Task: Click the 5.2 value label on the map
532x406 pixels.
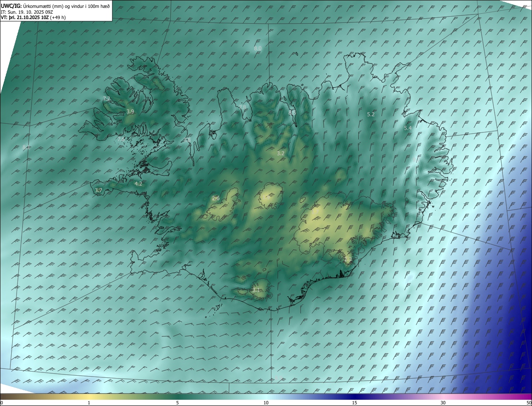Action: click(371, 114)
